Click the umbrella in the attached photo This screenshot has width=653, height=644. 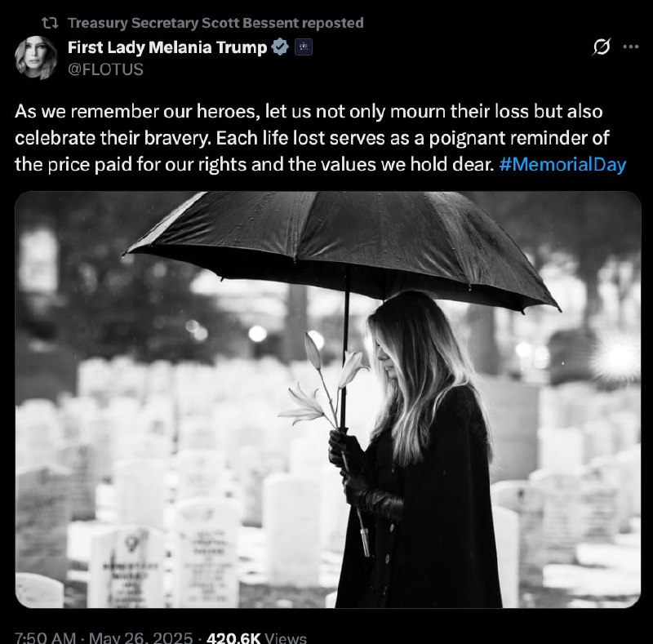tap(341, 246)
